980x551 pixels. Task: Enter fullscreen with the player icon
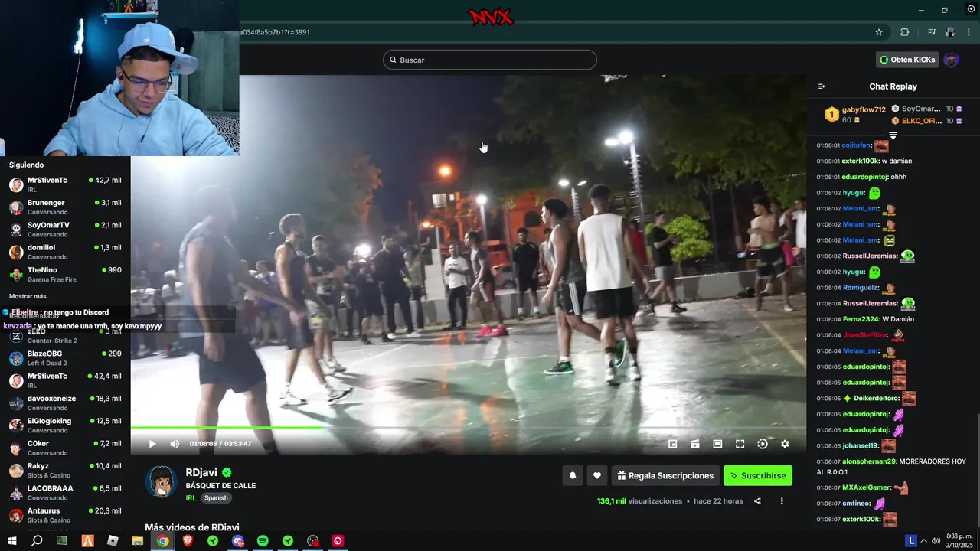coord(740,444)
